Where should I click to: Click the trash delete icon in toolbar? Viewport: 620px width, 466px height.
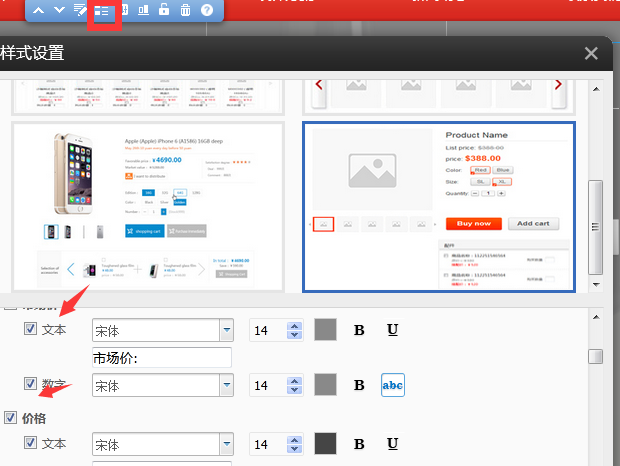(x=185, y=10)
